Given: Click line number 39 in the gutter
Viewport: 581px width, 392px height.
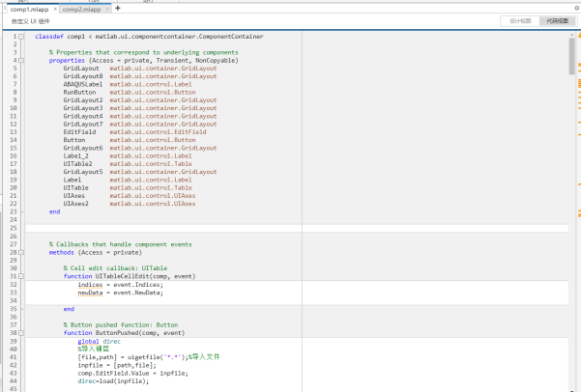Looking at the screenshot, I should [14, 341].
